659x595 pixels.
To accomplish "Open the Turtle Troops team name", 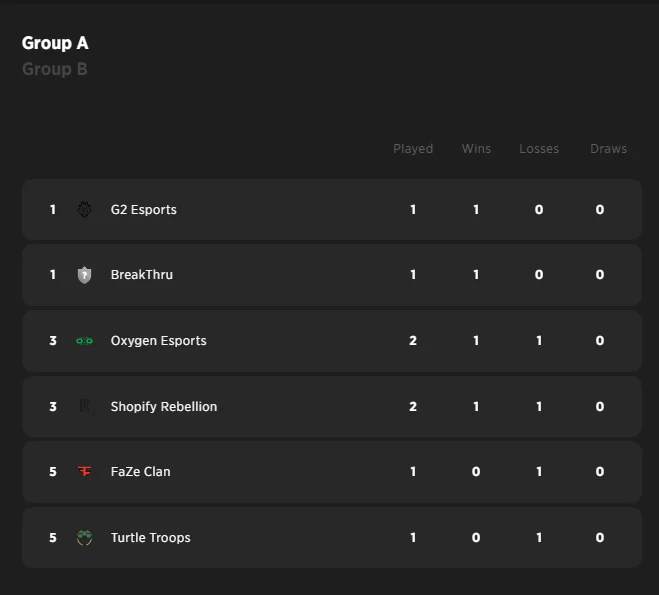I will (x=150, y=538).
